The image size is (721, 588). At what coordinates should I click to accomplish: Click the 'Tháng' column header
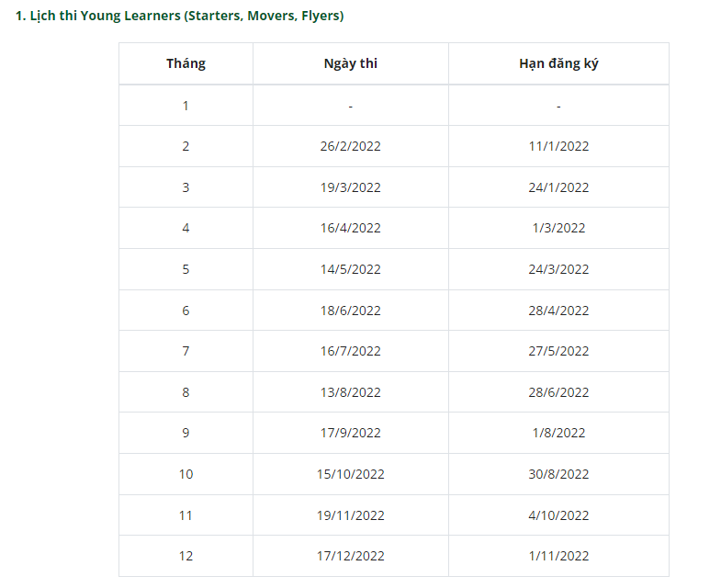click(x=186, y=63)
